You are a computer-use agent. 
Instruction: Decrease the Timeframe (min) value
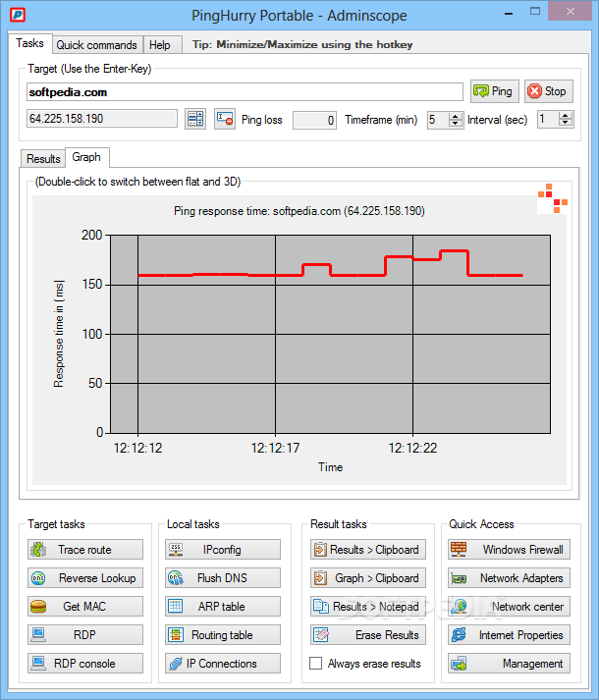456,124
